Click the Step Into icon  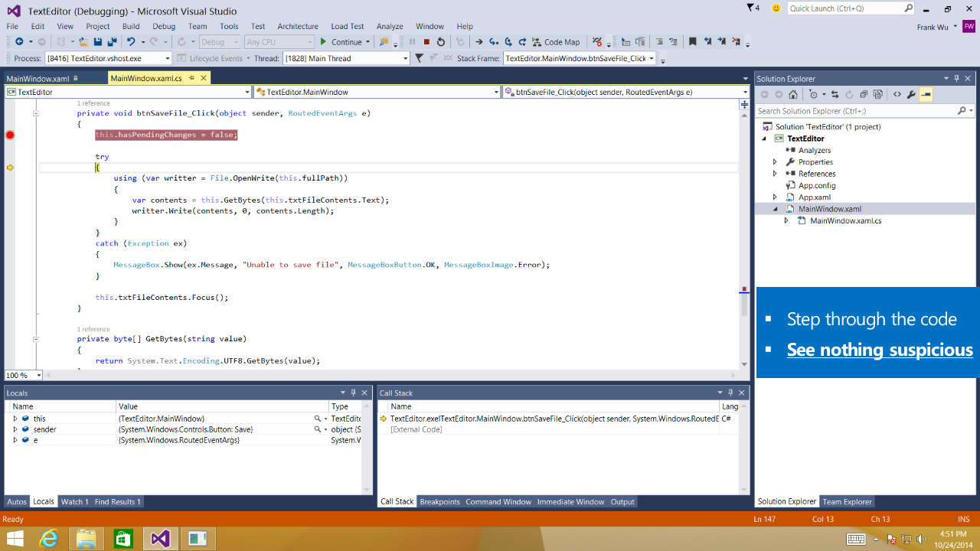click(x=494, y=42)
